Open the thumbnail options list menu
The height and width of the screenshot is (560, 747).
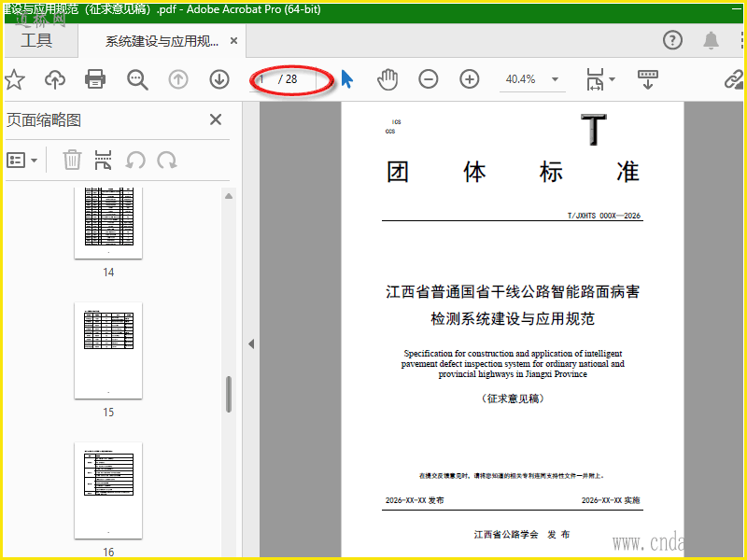pos(21,160)
